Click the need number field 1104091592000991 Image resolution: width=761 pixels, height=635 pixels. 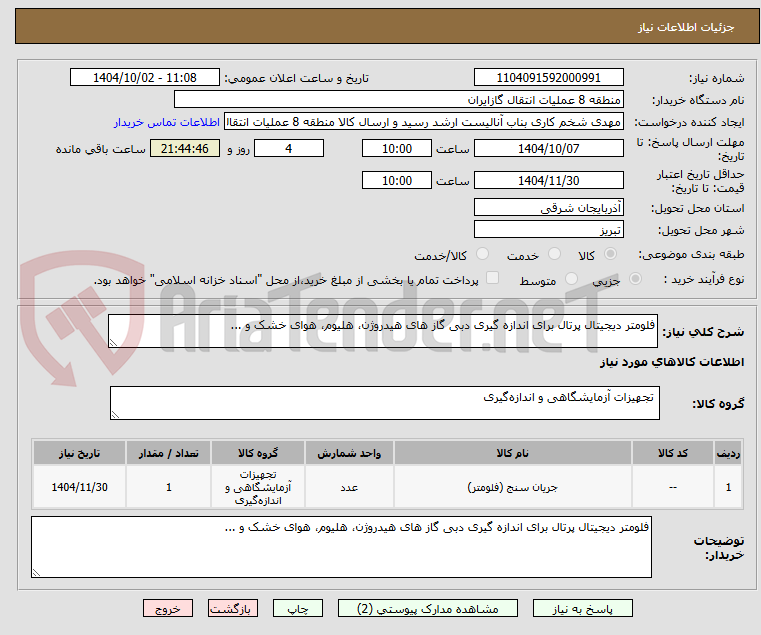tap(548, 78)
